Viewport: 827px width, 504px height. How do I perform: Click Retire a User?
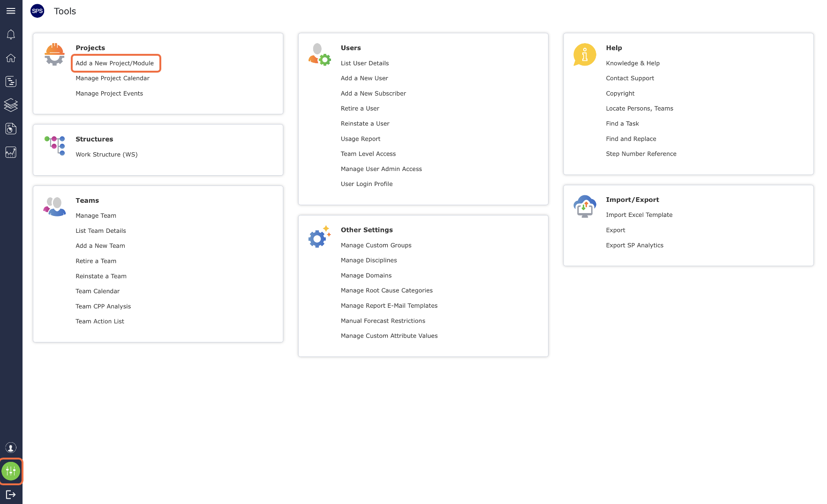pyautogui.click(x=360, y=109)
